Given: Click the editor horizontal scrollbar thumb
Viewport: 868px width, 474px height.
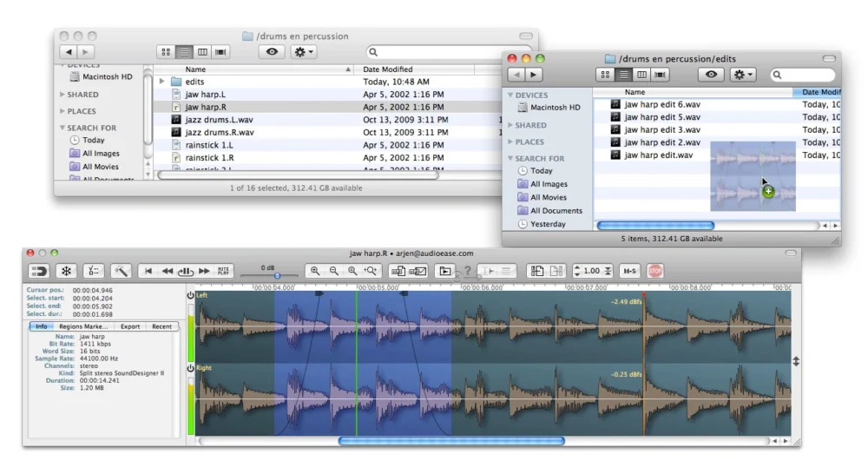Looking at the screenshot, I should pyautogui.click(x=451, y=441).
